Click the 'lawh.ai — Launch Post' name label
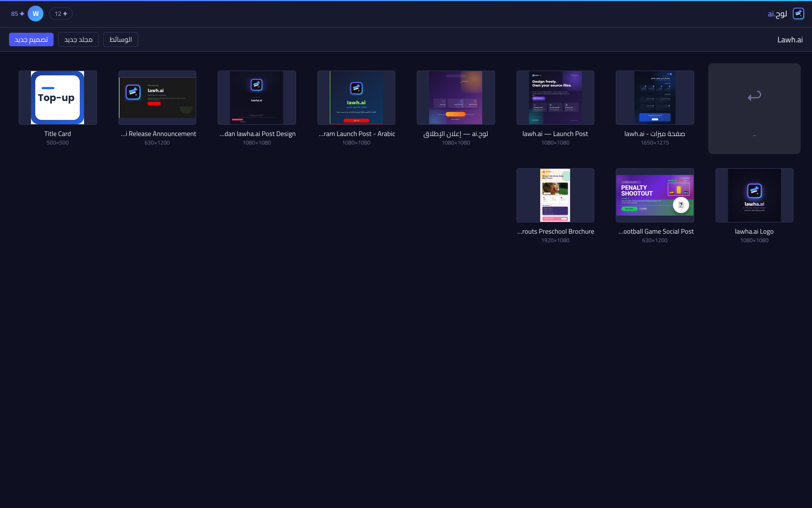This screenshot has height=508, width=812. click(555, 134)
